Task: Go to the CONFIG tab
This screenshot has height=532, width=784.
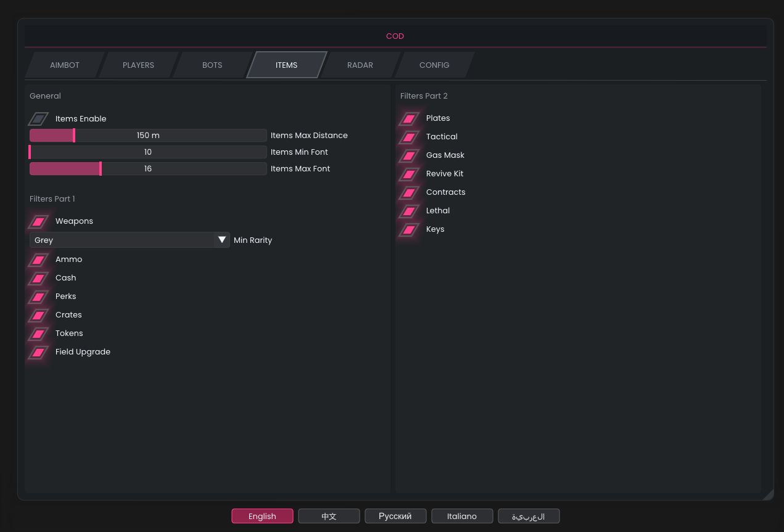Action: (434, 65)
